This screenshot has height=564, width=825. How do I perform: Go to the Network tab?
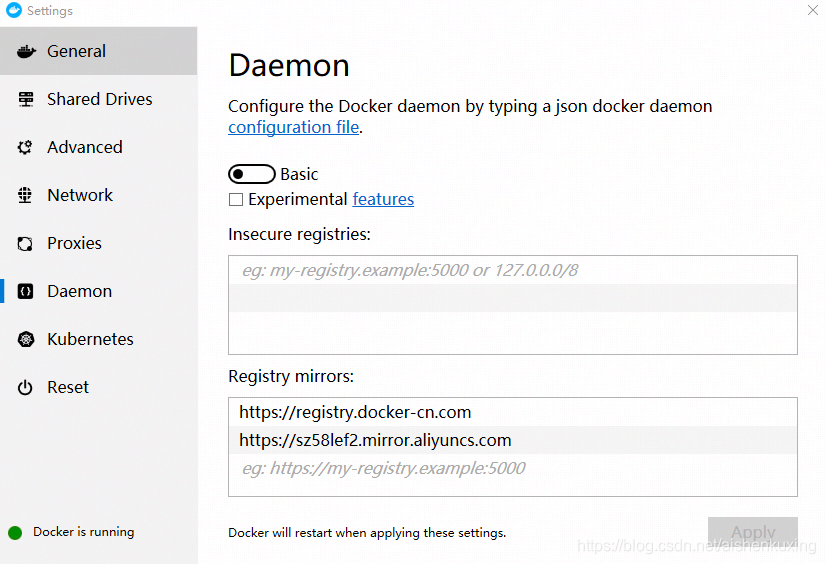pyautogui.click(x=98, y=195)
